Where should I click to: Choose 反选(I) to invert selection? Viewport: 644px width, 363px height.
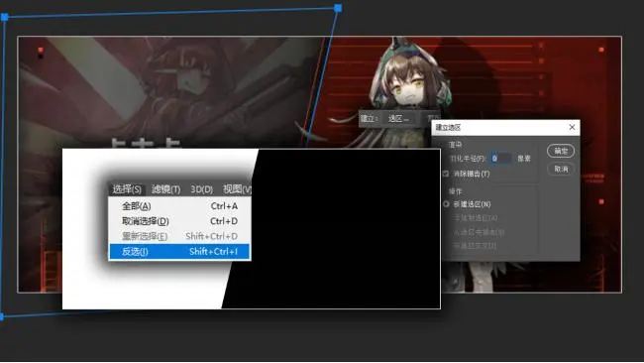coord(180,252)
